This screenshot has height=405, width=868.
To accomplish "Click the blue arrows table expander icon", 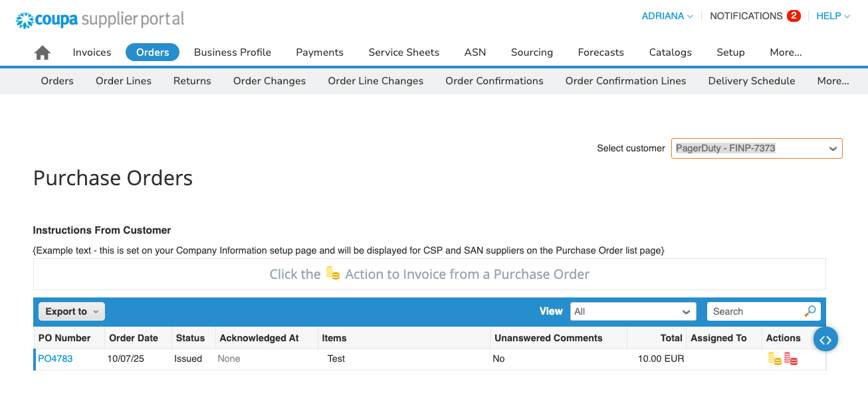I will pos(825,339).
